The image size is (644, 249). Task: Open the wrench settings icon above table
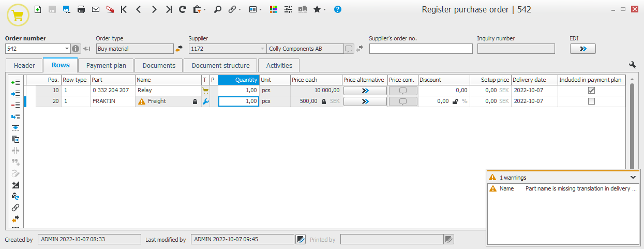click(632, 65)
